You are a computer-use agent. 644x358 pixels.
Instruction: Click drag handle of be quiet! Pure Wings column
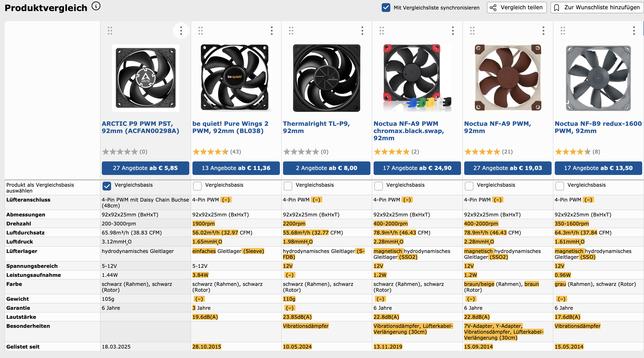(201, 30)
